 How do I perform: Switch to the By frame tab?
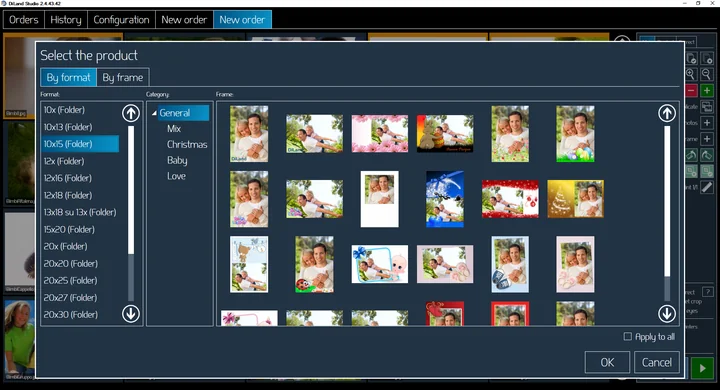point(123,78)
